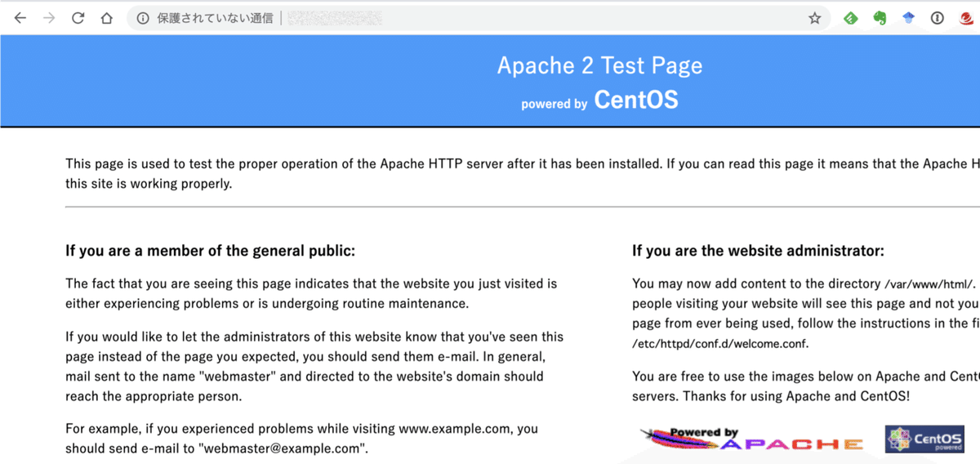Open the red round extension icon
980x464 pixels.
coord(967,18)
